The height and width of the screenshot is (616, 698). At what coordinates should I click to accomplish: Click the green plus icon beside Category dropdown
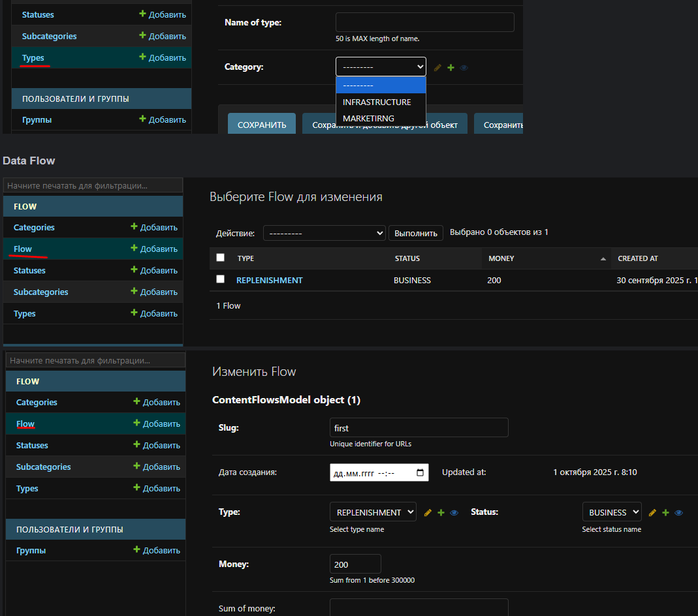click(x=451, y=68)
